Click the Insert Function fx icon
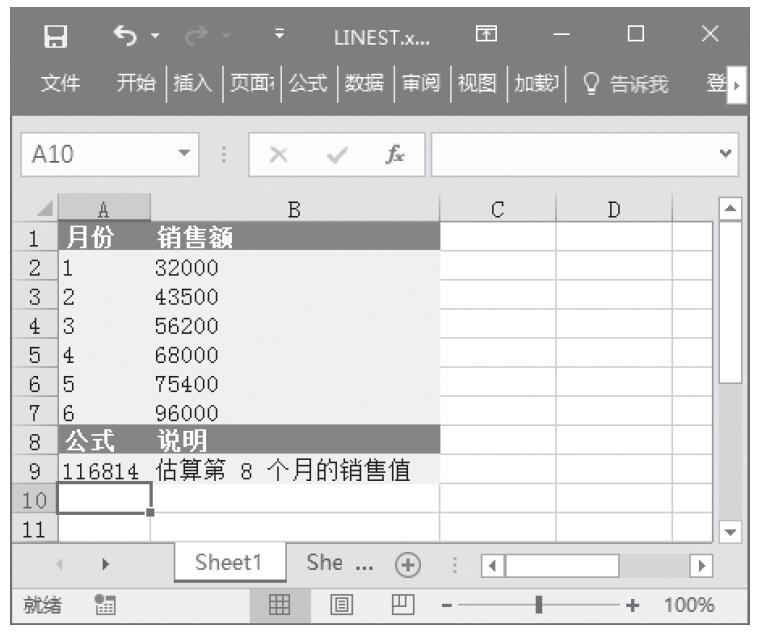758x632 pixels. [x=397, y=155]
